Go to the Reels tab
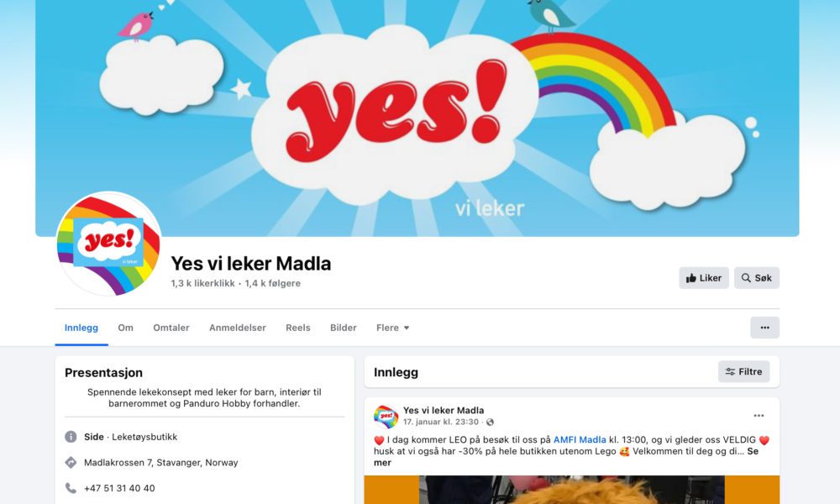840x504 pixels. 298,328
